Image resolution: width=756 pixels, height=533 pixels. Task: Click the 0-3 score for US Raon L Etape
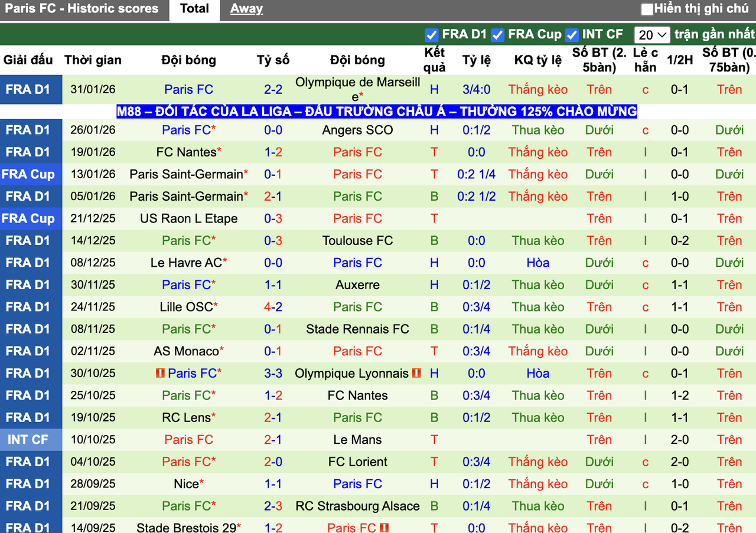pyautogui.click(x=273, y=218)
